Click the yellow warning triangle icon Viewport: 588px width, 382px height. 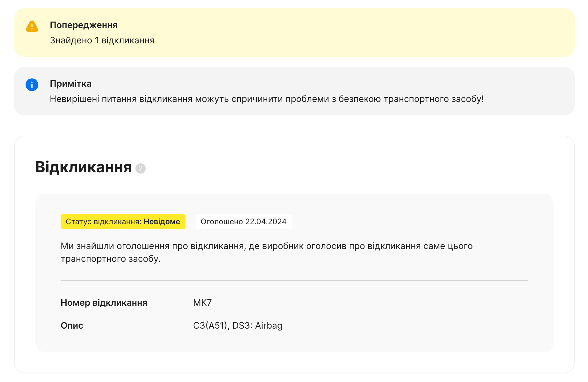tap(32, 26)
